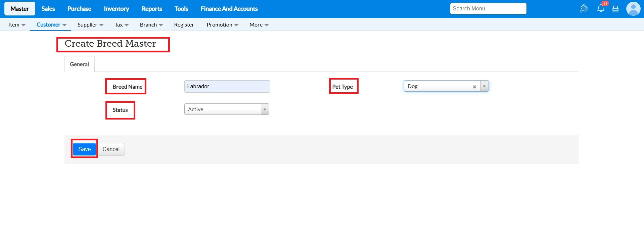644x231 pixels.
Task: Switch to the Sales module
Action: point(48,9)
